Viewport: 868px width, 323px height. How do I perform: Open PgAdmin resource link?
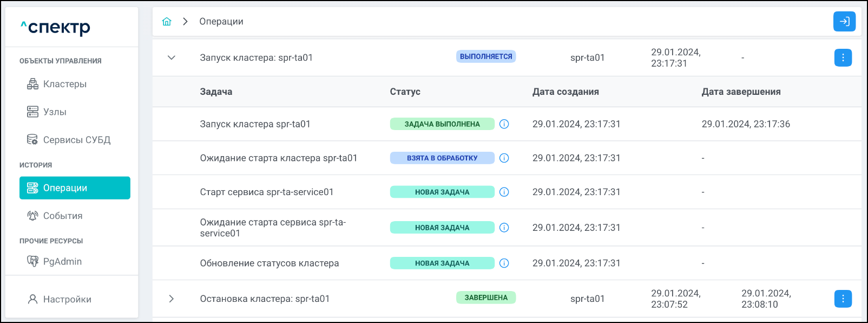[62, 262]
